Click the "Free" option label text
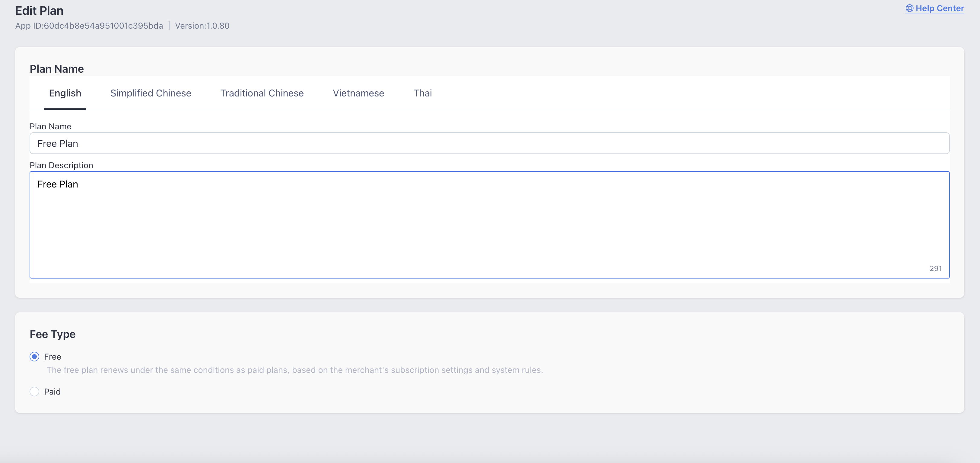Image resolution: width=980 pixels, height=463 pixels. pos(52,357)
